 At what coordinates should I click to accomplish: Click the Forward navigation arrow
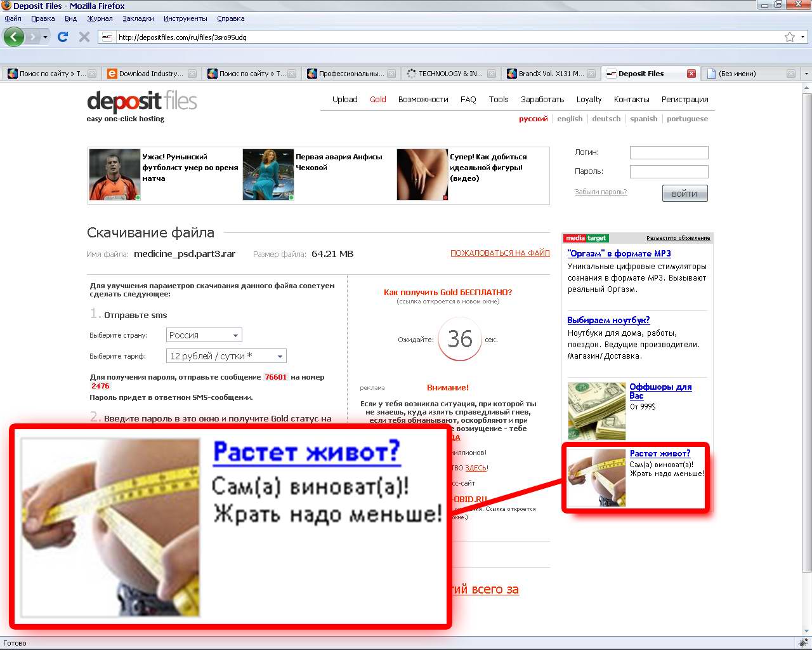tap(33, 37)
